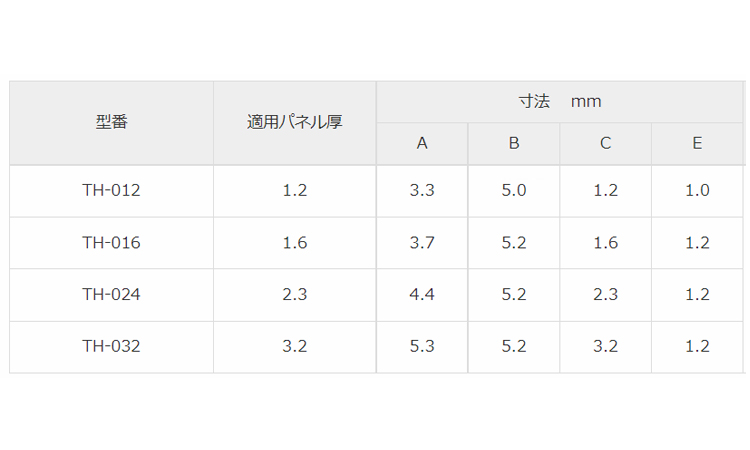Click the 型番 column header
Image resolution: width=750 pixels, height=450 pixels.
(x=111, y=123)
